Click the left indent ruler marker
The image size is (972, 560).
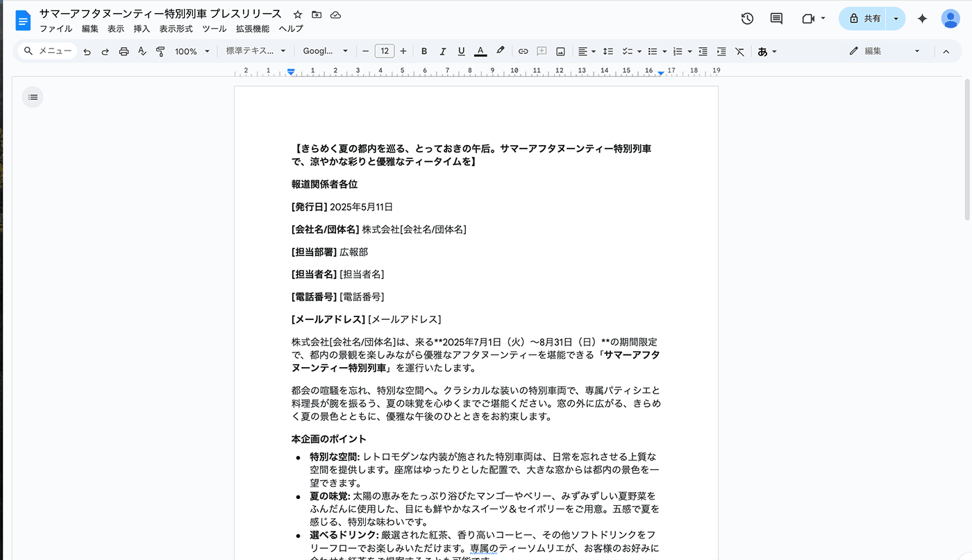(x=291, y=71)
